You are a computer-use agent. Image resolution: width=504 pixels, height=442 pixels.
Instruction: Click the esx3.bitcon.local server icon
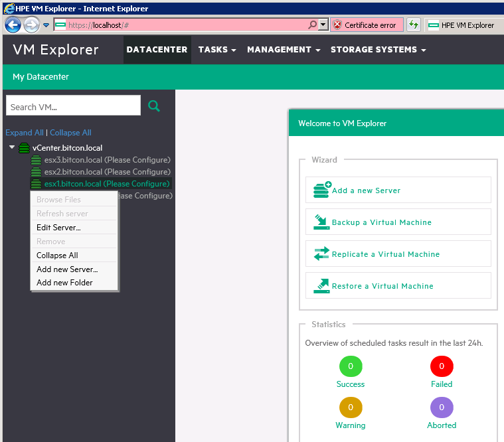pyautogui.click(x=36, y=160)
